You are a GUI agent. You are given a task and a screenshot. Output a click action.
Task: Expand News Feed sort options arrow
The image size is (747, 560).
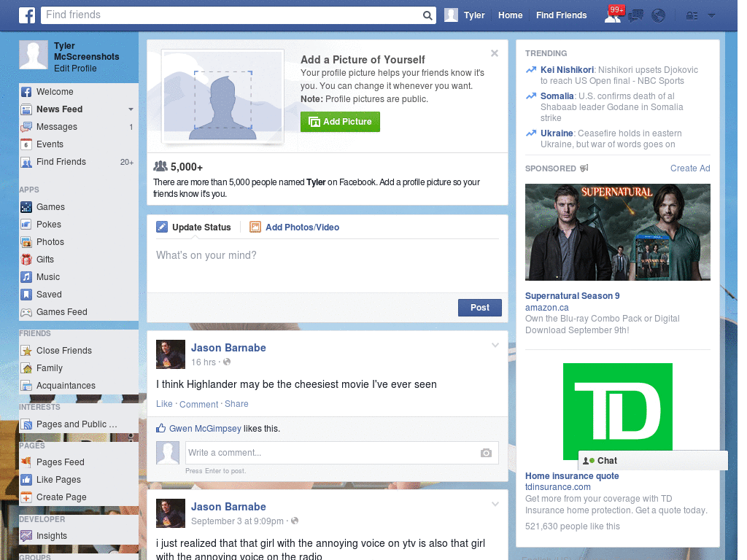pos(131,109)
